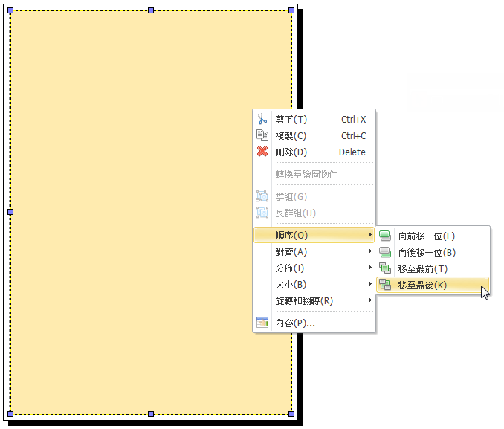Click the top-right selection handle
504x429 pixels.
point(291,10)
